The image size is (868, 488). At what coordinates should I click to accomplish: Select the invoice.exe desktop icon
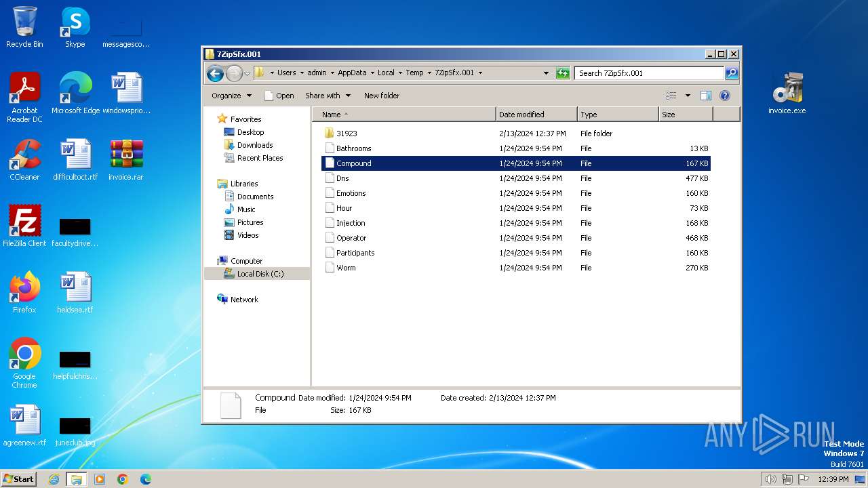click(x=787, y=94)
